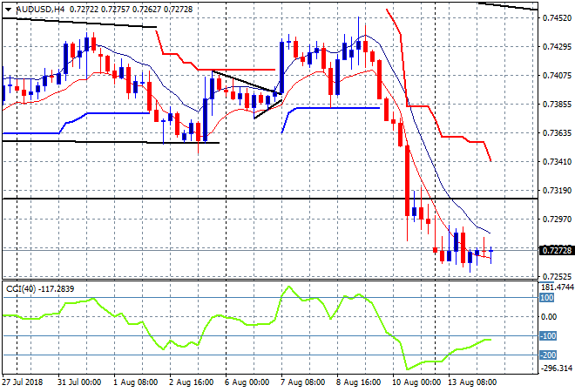Click the -296.314 CCI scale label
The image size is (575, 392).
click(556, 368)
